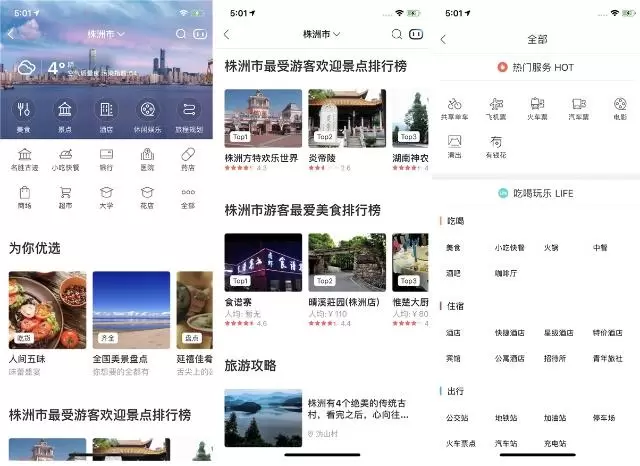Open the 株洲市 city selector on the rankings page

tap(320, 34)
